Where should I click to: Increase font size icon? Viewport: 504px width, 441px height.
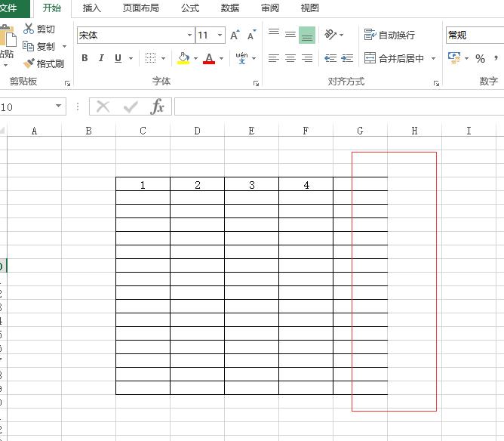pos(235,35)
